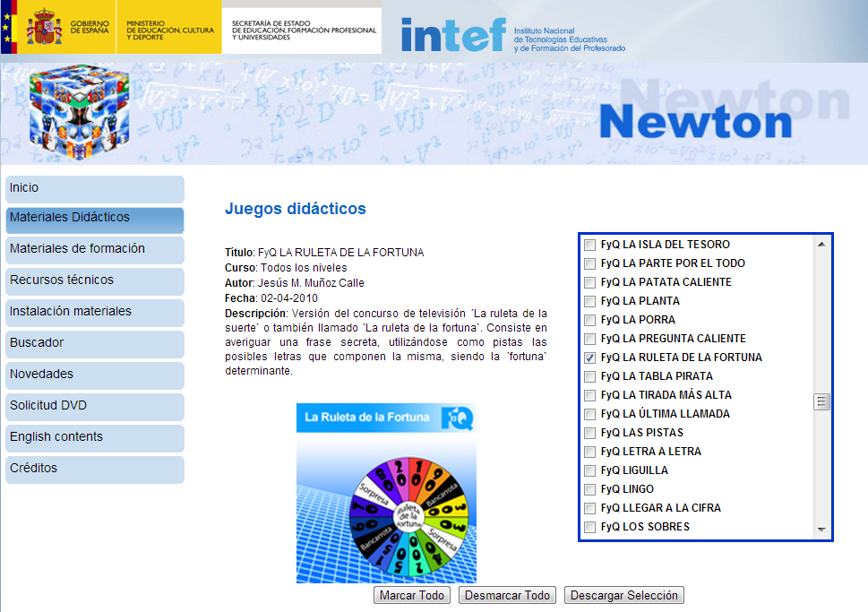Viewport: 868px width, 612px height.
Task: Click the Desmarcar Todo button
Action: point(507,595)
